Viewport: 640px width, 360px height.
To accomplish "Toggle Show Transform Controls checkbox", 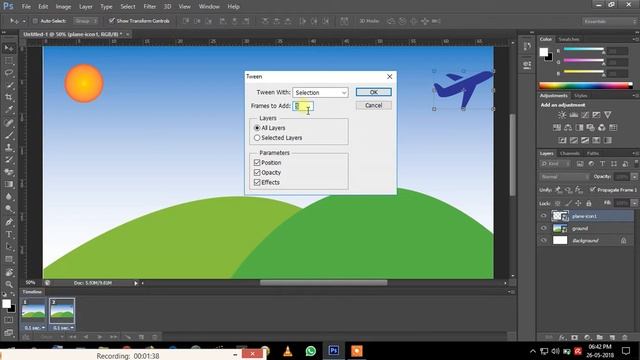I will 111,20.
